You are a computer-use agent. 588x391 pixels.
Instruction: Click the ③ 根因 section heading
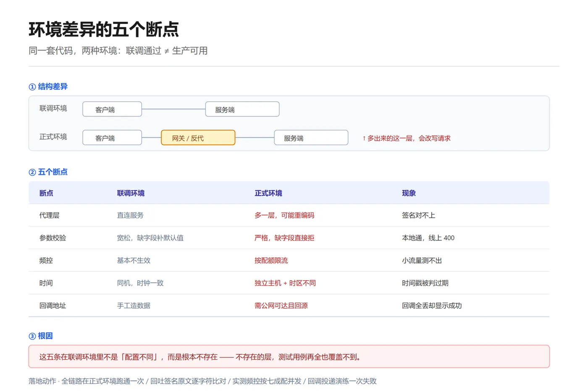[x=41, y=336]
